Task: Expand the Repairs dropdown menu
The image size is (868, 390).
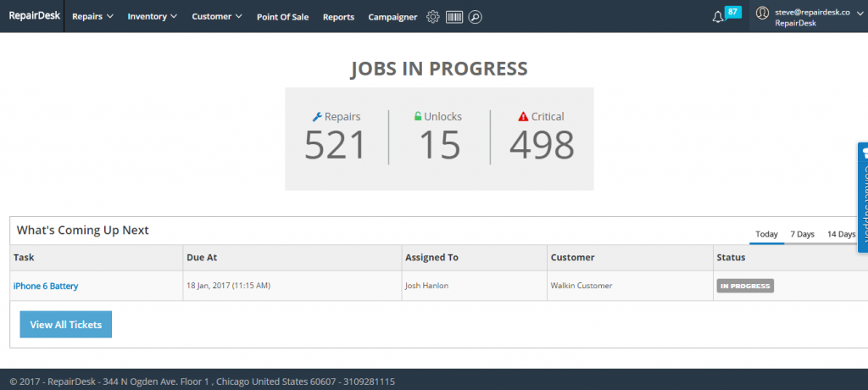Action: click(x=92, y=17)
